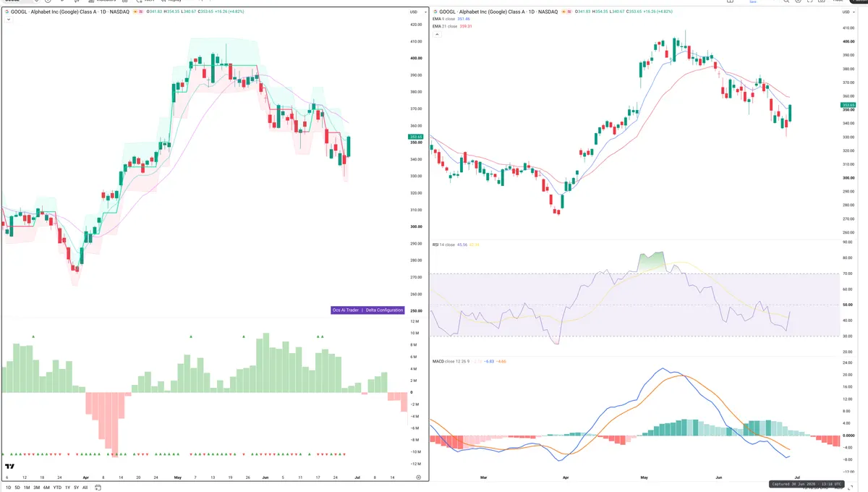Click the Apr label on left time axis
This screenshot has height=492, width=868.
[x=86, y=478]
